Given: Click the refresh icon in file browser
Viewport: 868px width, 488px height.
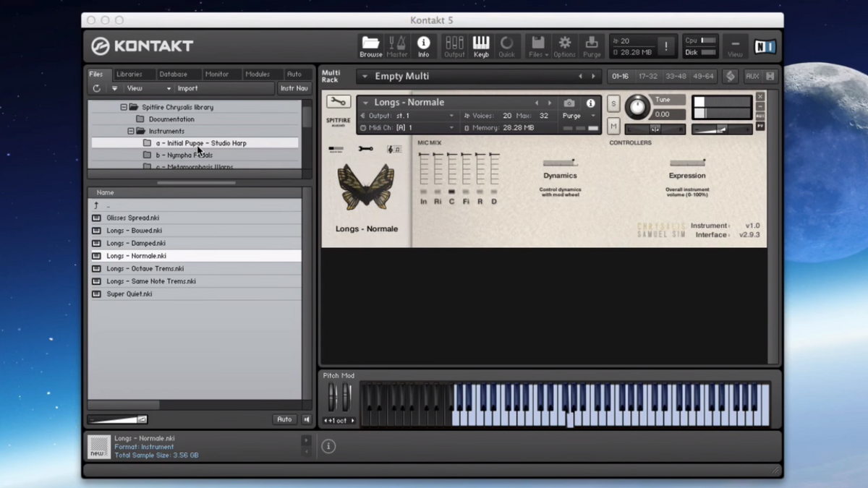Looking at the screenshot, I should pos(96,88).
